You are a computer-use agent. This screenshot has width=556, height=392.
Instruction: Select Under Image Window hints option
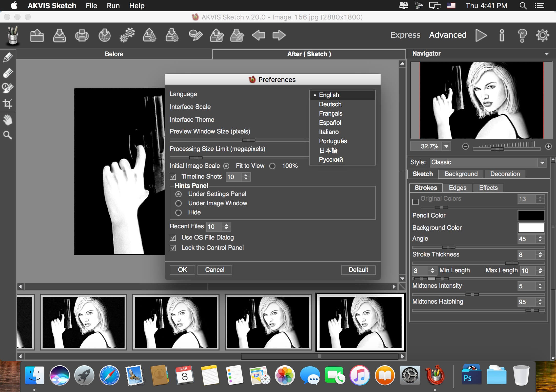178,203
